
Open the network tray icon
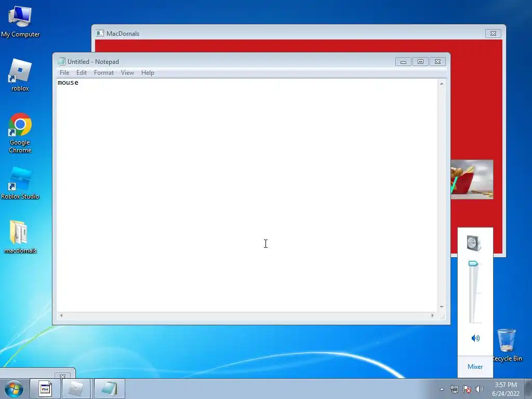point(454,389)
